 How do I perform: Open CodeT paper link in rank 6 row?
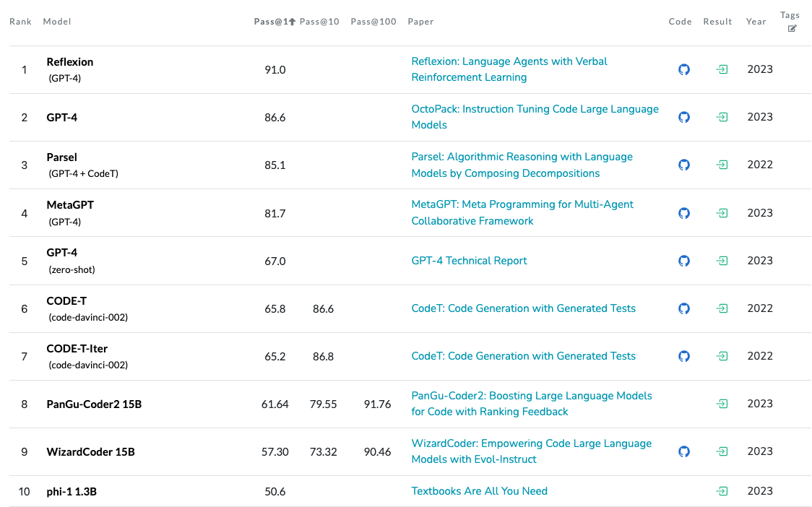(x=523, y=308)
